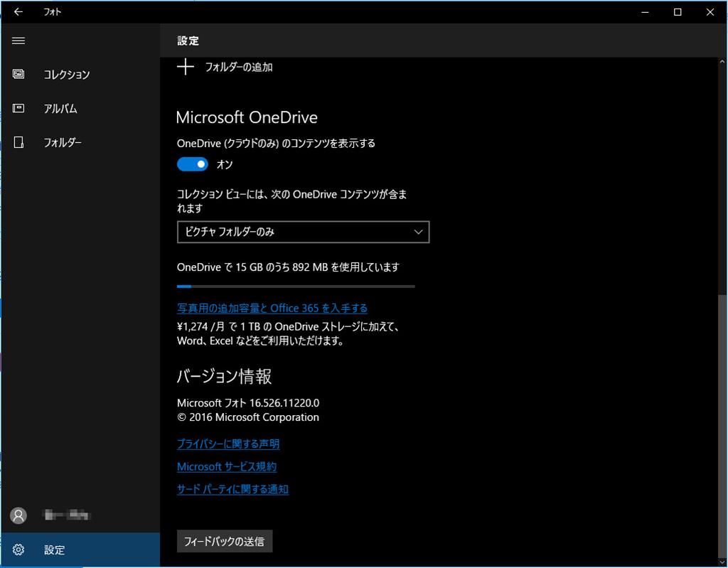The image size is (728, 568).
Task: Close the フォト window
Action: [710, 12]
